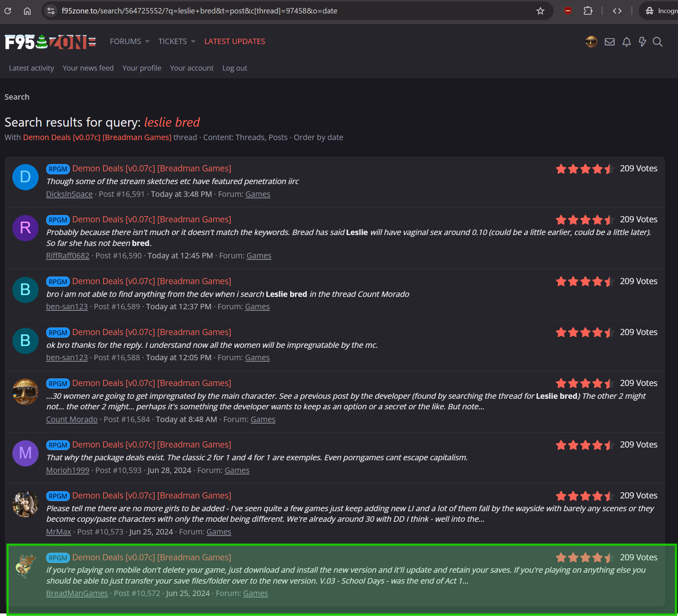Image resolution: width=678 pixels, height=616 pixels.
Task: Bookmark page with the star icon
Action: 540,11
